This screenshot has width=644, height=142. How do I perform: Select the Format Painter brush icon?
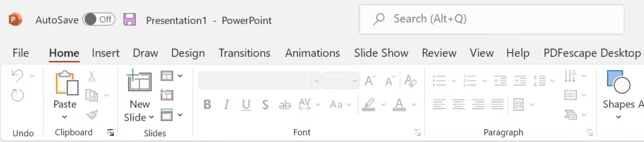point(92,115)
